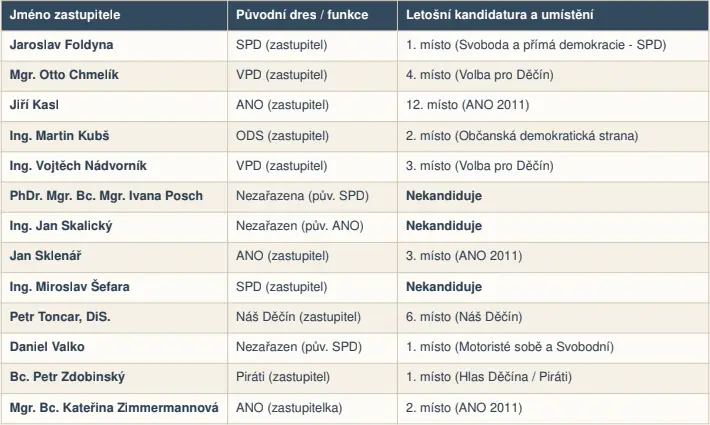The width and height of the screenshot is (710, 425).
Task: Select Mgr. Bc. Kateřina Zimmermannová
Action: point(114,408)
